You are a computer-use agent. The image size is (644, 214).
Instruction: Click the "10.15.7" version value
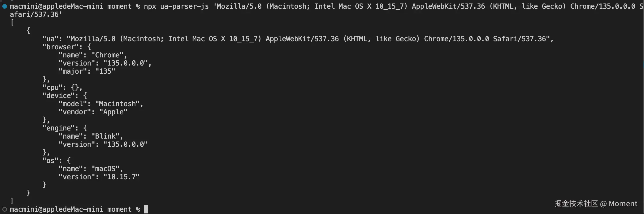[122, 177]
